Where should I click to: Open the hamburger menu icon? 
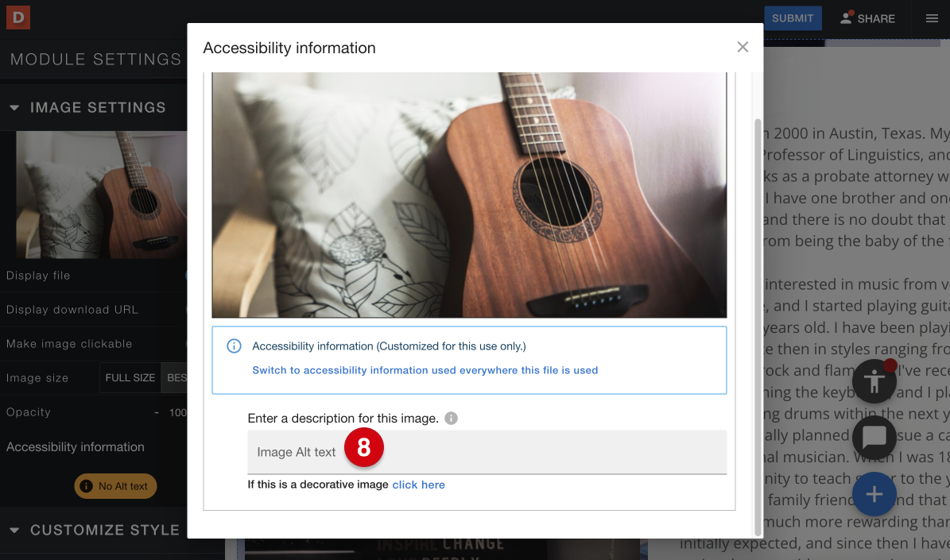pos(932,18)
